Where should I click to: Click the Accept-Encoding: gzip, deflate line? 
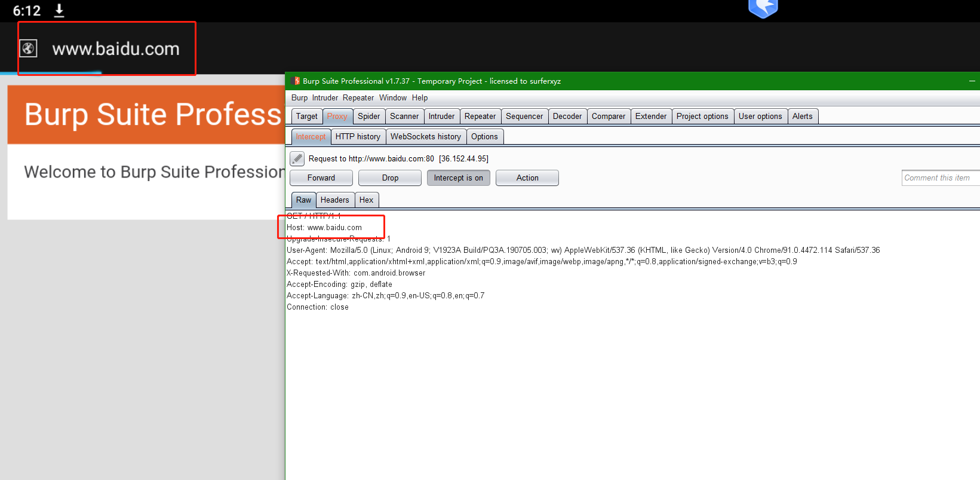pyautogui.click(x=339, y=284)
